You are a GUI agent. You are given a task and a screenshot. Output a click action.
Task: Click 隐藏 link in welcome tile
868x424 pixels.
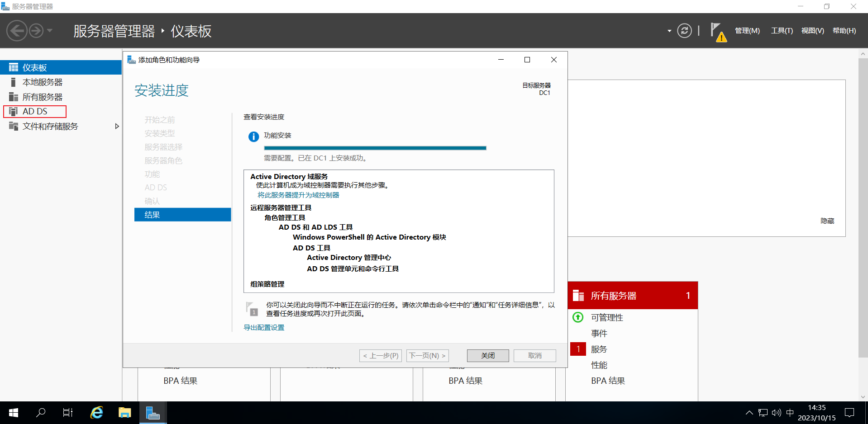pos(827,221)
